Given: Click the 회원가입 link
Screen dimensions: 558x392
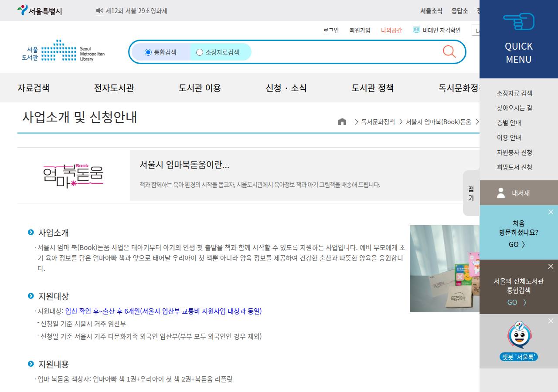Looking at the screenshot, I should [360, 30].
